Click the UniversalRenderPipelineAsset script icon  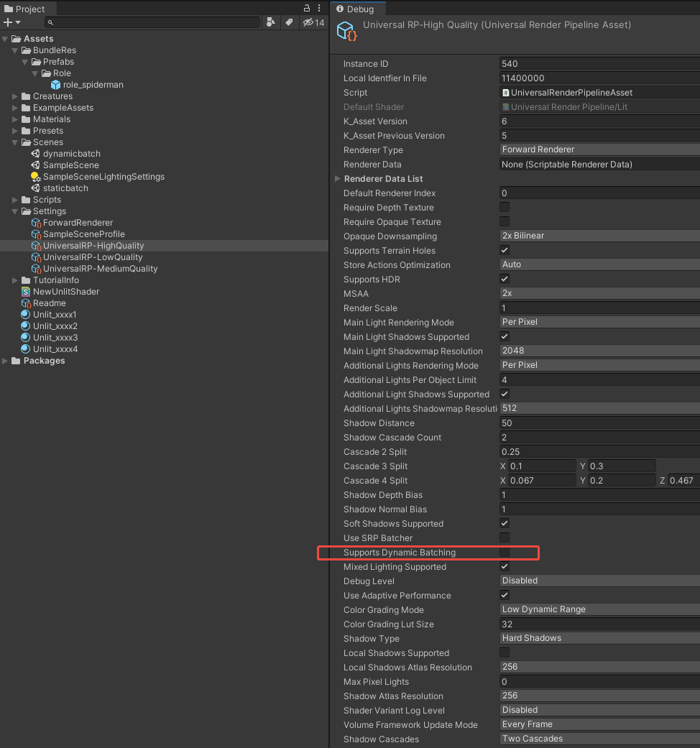(x=506, y=93)
